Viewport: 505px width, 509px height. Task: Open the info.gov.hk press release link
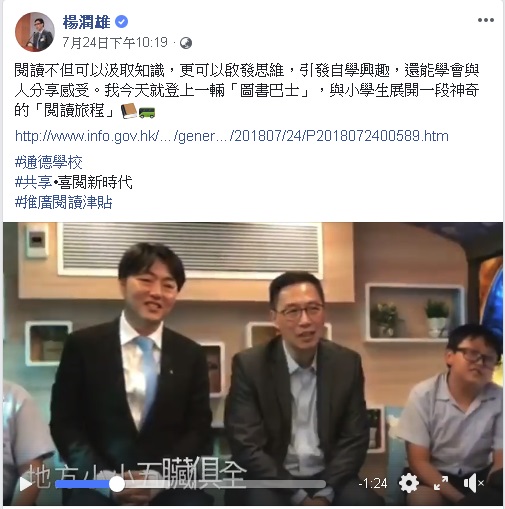point(232,136)
